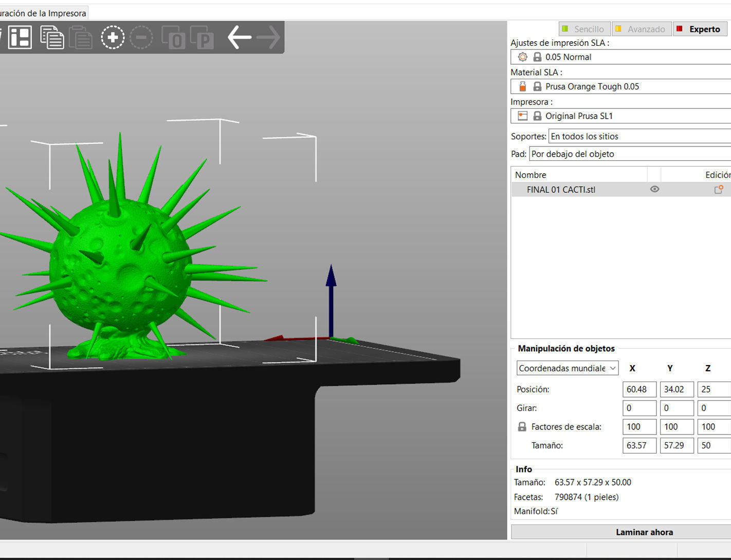The image size is (731, 560).
Task: Open the Pad dropdown
Action: (x=630, y=154)
